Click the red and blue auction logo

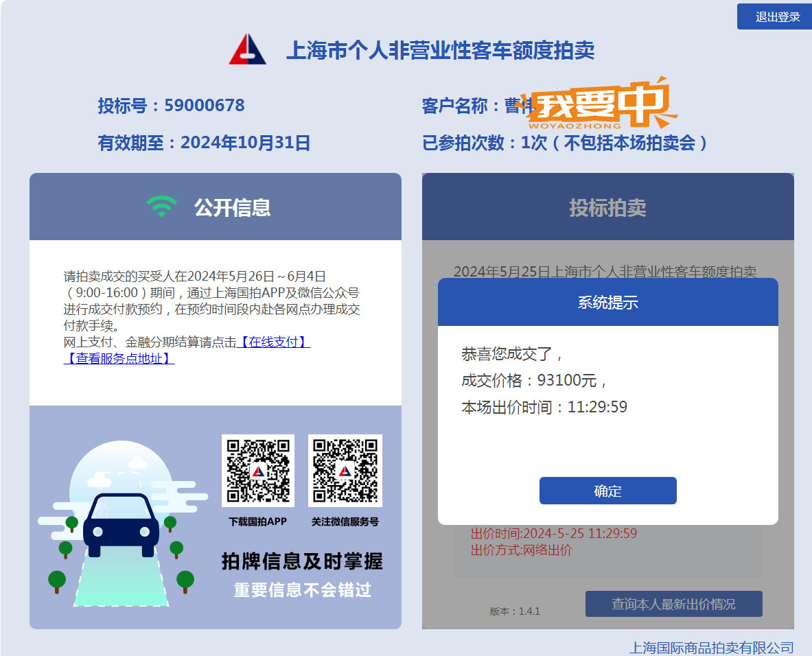click(247, 49)
